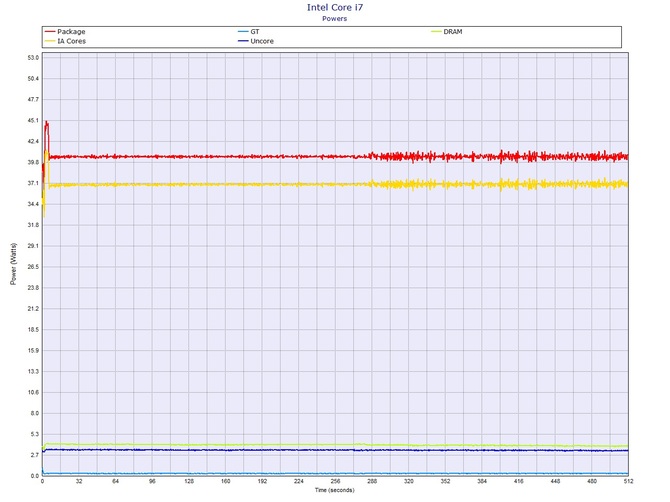Click the Intel Core i7 chart title

(335, 7)
